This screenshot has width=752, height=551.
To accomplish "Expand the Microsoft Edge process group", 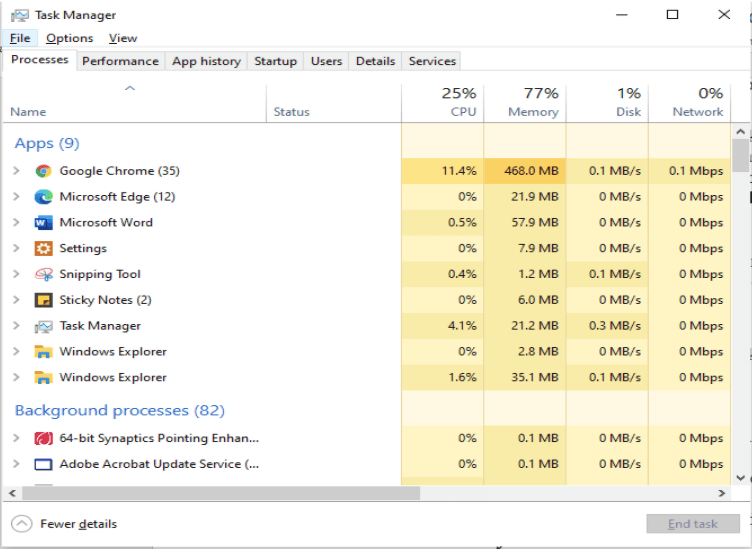I will click(16, 197).
